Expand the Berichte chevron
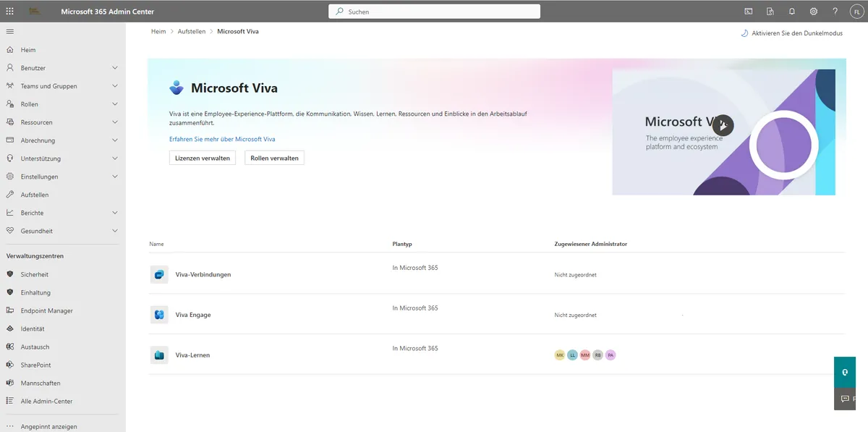This screenshot has width=868, height=432. tap(115, 213)
